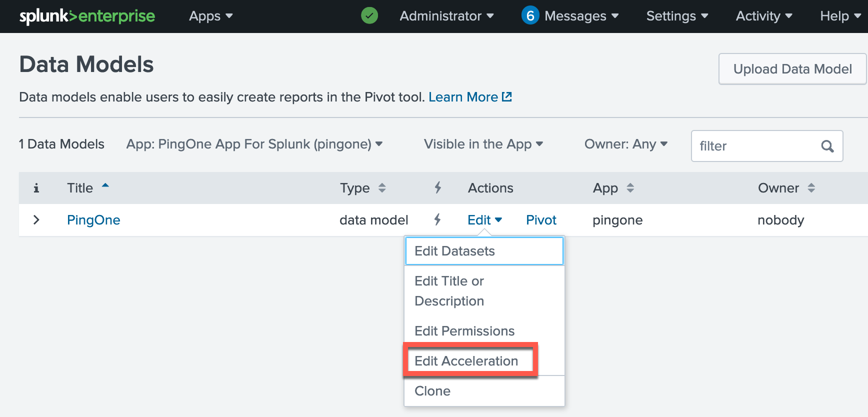Sort by Owner column arrows
The height and width of the screenshot is (417, 868).
pyautogui.click(x=811, y=188)
